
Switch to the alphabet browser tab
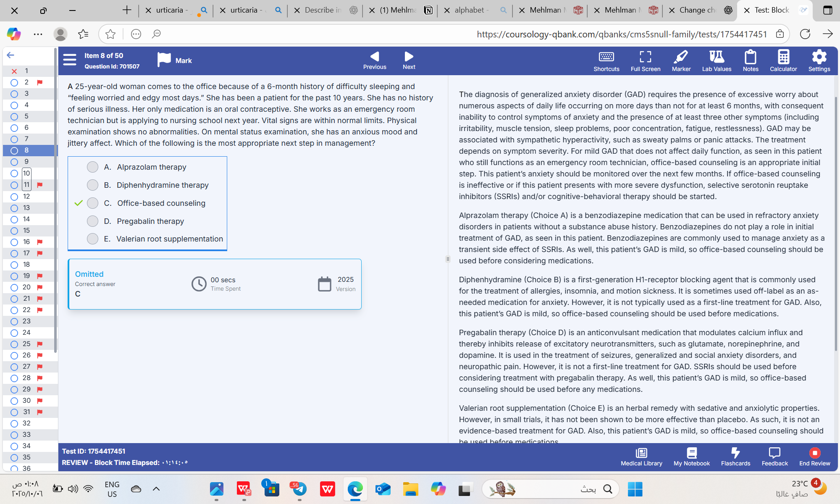click(x=470, y=10)
